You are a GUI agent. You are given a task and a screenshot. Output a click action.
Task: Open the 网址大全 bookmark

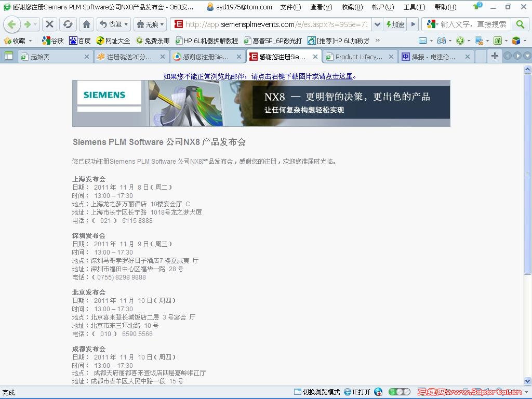point(113,41)
